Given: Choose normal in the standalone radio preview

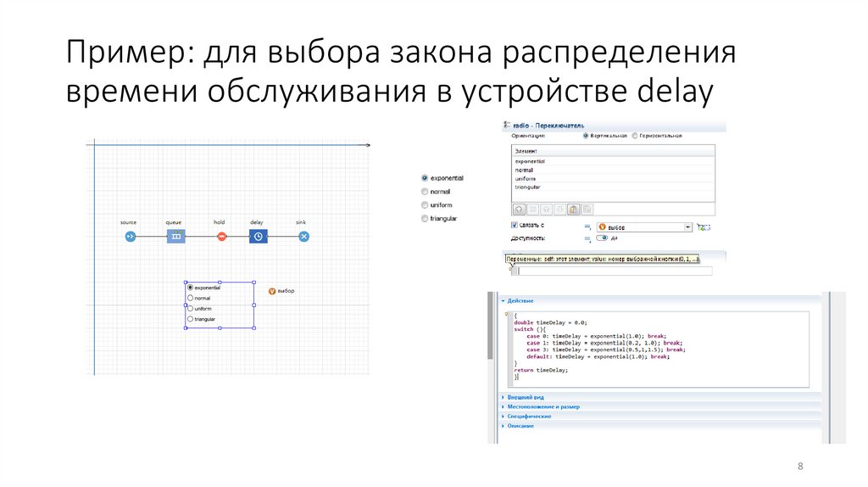Looking at the screenshot, I should point(425,192).
